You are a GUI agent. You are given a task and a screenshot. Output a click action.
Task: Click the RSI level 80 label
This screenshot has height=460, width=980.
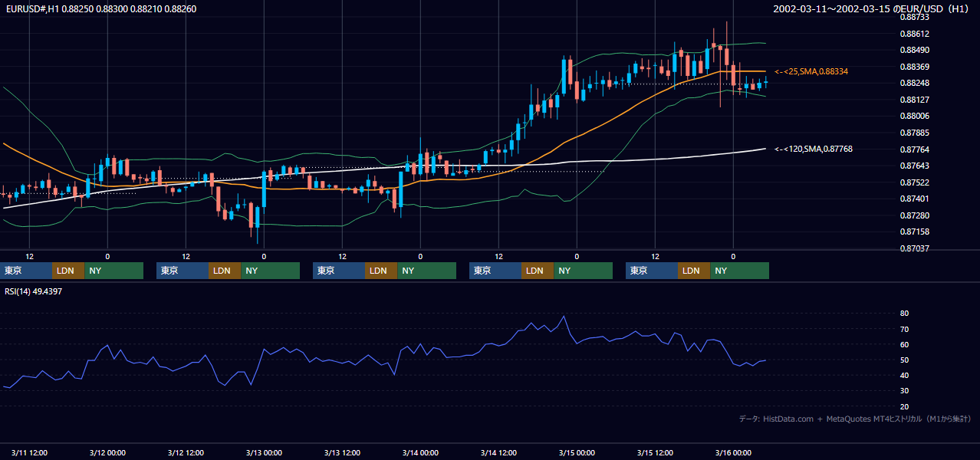(905, 314)
